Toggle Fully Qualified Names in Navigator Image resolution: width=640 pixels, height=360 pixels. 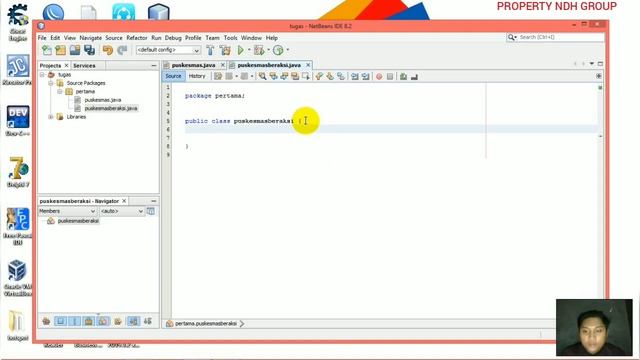(x=118, y=322)
